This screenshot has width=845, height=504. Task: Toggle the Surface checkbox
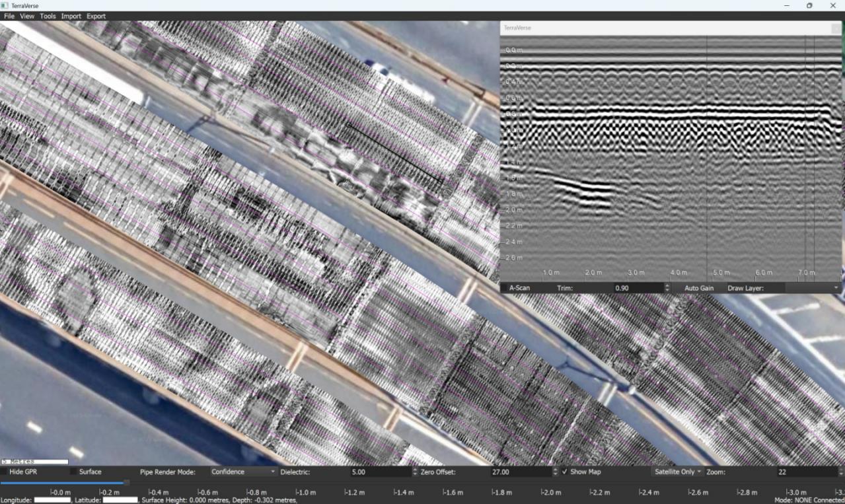[x=73, y=472]
